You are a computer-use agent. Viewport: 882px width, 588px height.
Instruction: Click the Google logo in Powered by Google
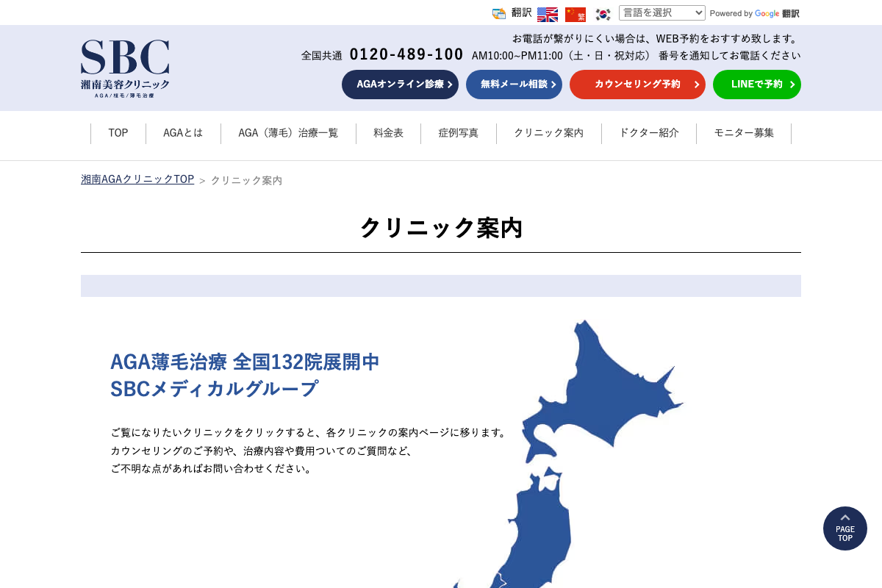click(767, 14)
